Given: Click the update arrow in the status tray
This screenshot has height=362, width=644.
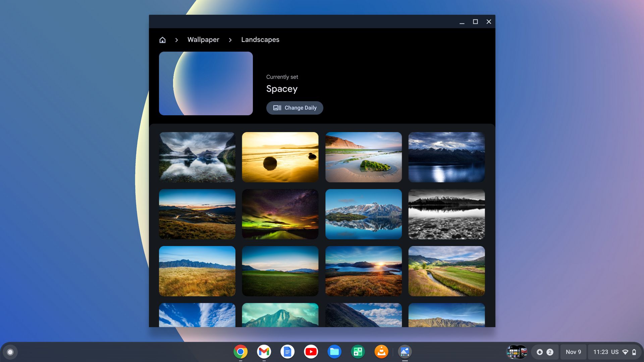Looking at the screenshot, I should pos(540,352).
